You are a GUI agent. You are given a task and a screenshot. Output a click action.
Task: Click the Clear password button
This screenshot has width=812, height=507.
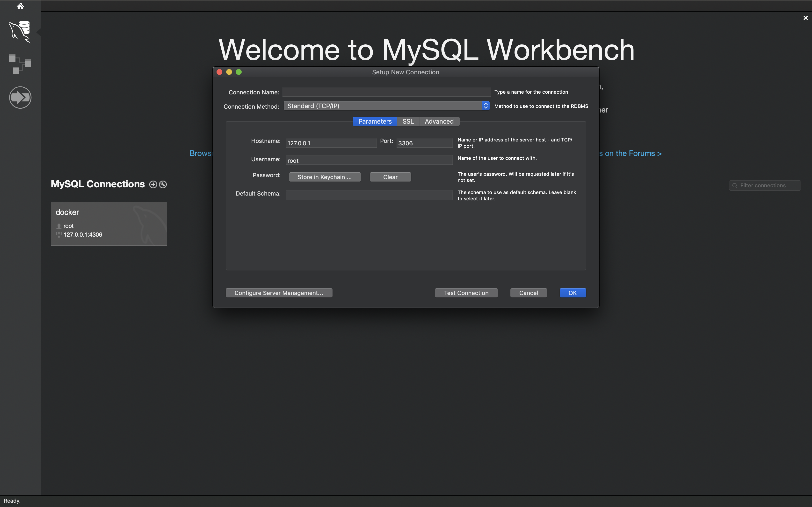[390, 176]
